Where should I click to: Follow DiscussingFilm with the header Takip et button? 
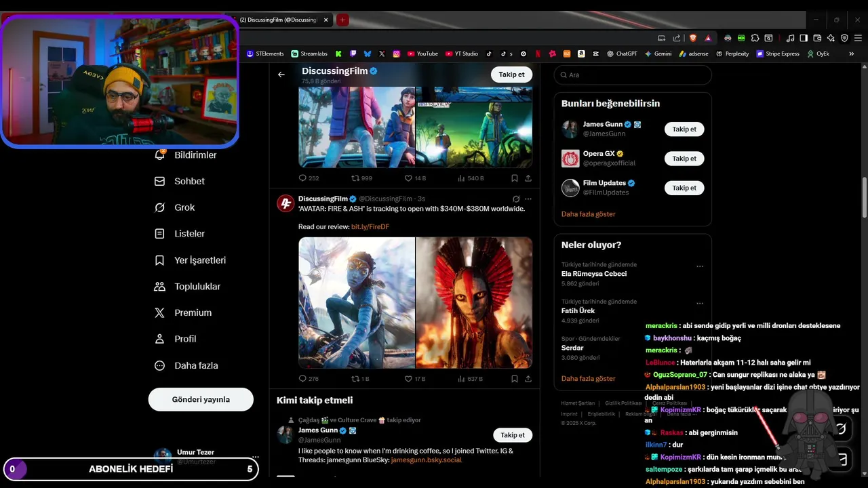click(x=512, y=75)
